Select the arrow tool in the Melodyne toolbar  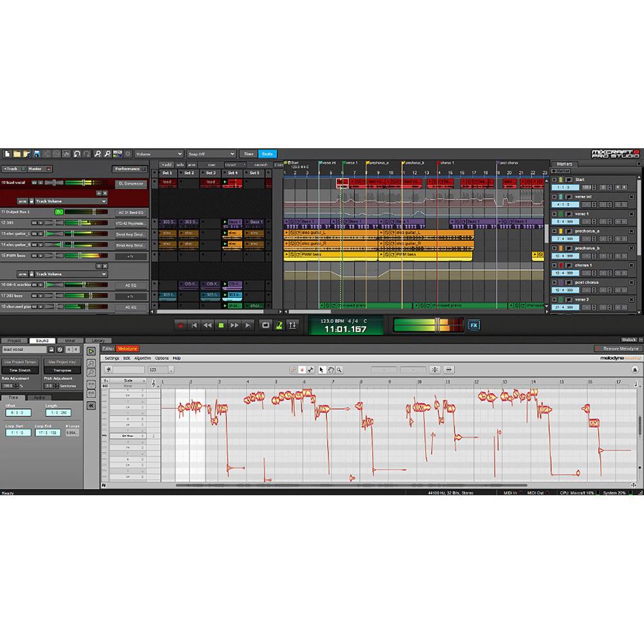321,370
